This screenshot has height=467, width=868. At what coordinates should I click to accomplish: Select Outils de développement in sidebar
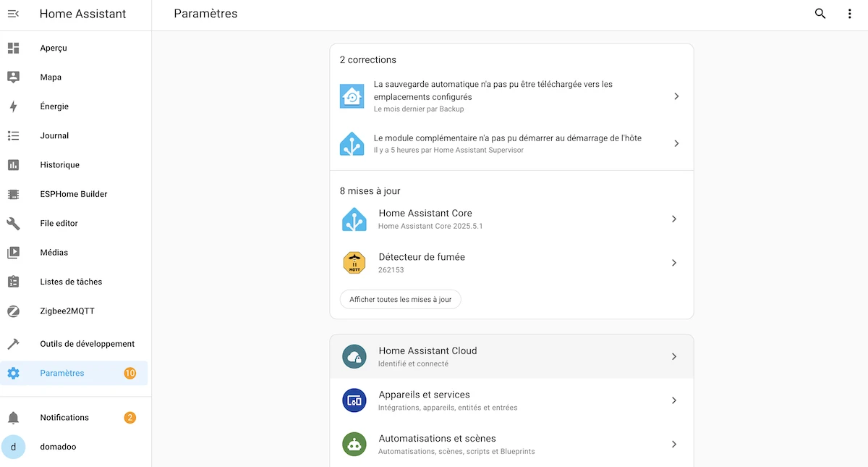coord(74,344)
